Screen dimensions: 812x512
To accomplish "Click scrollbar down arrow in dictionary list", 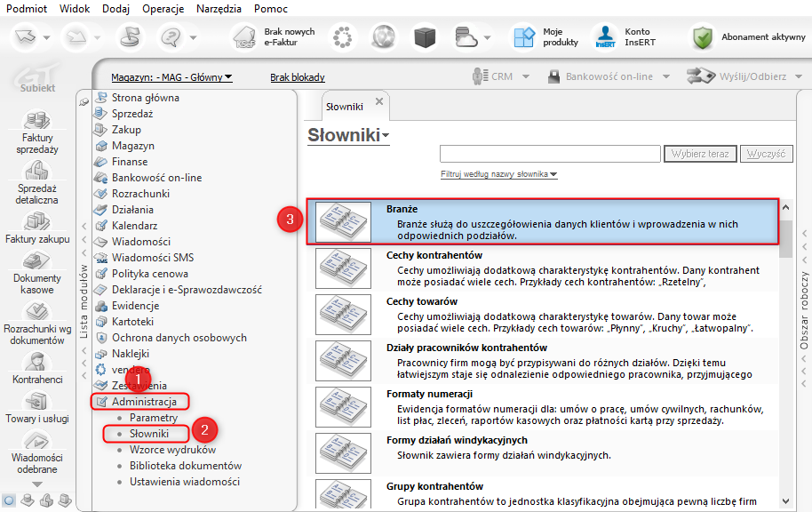I will (785, 501).
